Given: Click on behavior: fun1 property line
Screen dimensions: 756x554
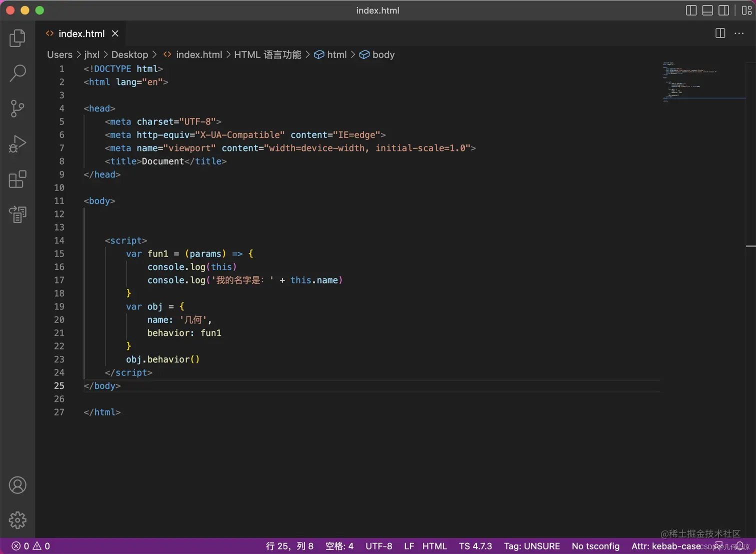Looking at the screenshot, I should click(184, 333).
